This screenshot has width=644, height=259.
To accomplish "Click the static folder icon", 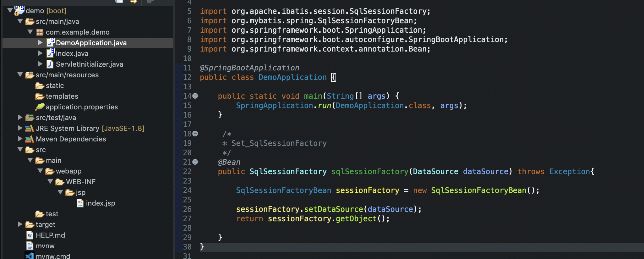I will coord(40,86).
